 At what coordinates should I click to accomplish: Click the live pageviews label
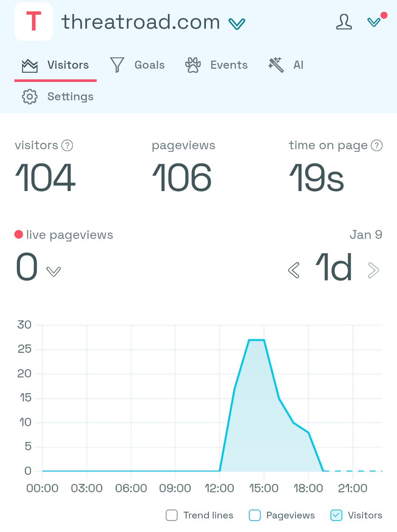(69, 235)
